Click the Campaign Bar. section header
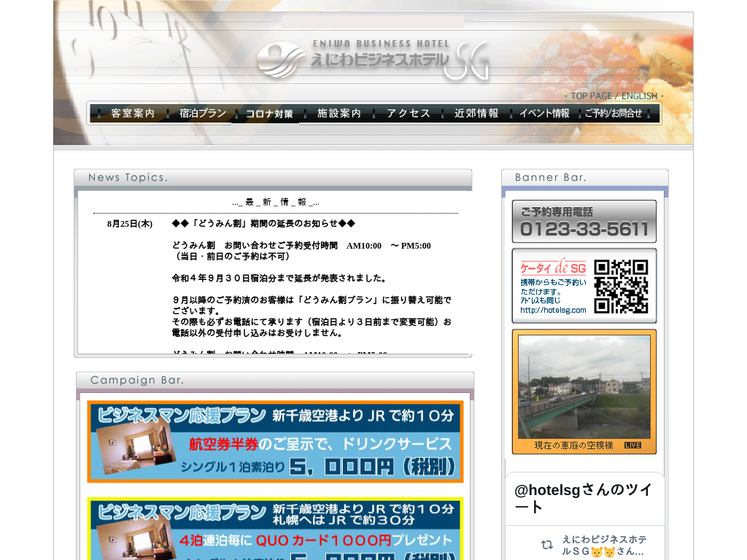 tap(137, 380)
